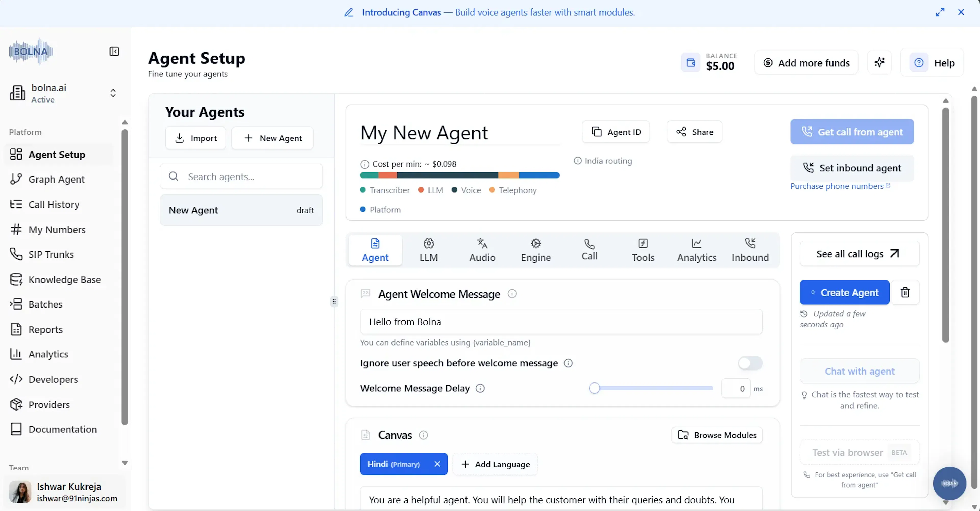Open the floating Bolna widget button

(x=950, y=483)
